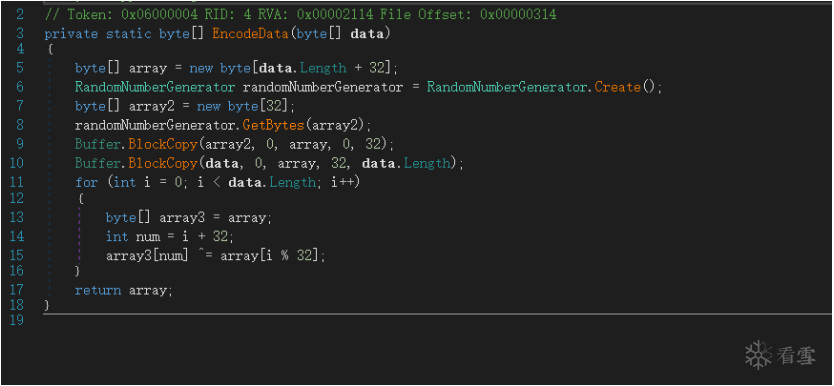Image resolution: width=834 pixels, height=386 pixels.
Task: Click the RandomNumberGenerator type starting line 6
Action: tap(155, 87)
